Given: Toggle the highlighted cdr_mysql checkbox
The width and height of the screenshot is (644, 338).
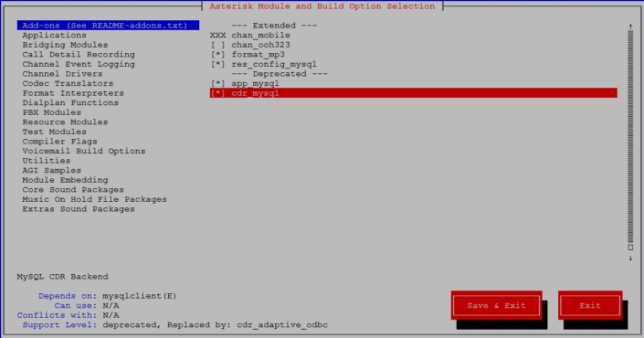Looking at the screenshot, I should pos(217,93).
